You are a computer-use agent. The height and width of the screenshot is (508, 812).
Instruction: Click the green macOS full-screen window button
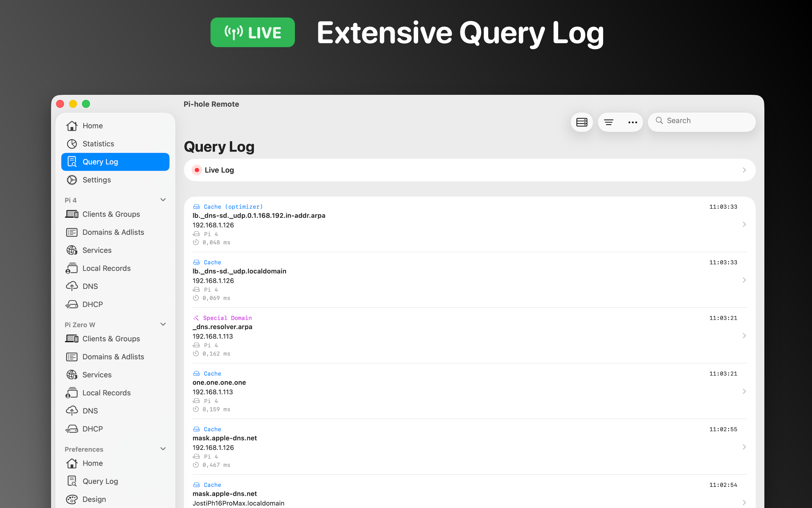86,104
